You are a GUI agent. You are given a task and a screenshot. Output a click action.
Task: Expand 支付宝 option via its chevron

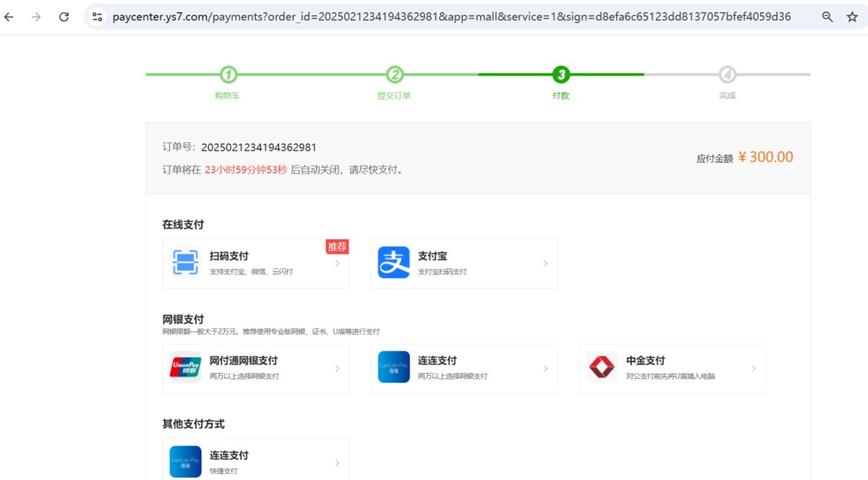(545, 264)
